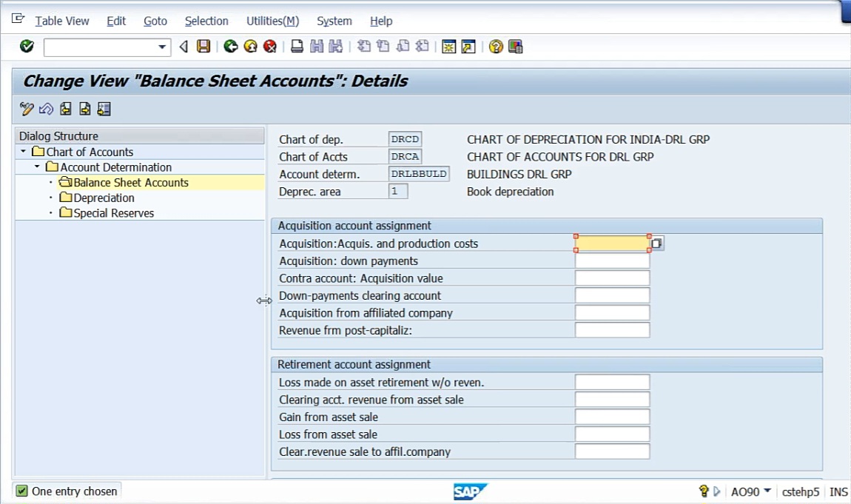Viewport: 851px width, 504px height.
Task: Open the Table View menu
Action: (62, 21)
